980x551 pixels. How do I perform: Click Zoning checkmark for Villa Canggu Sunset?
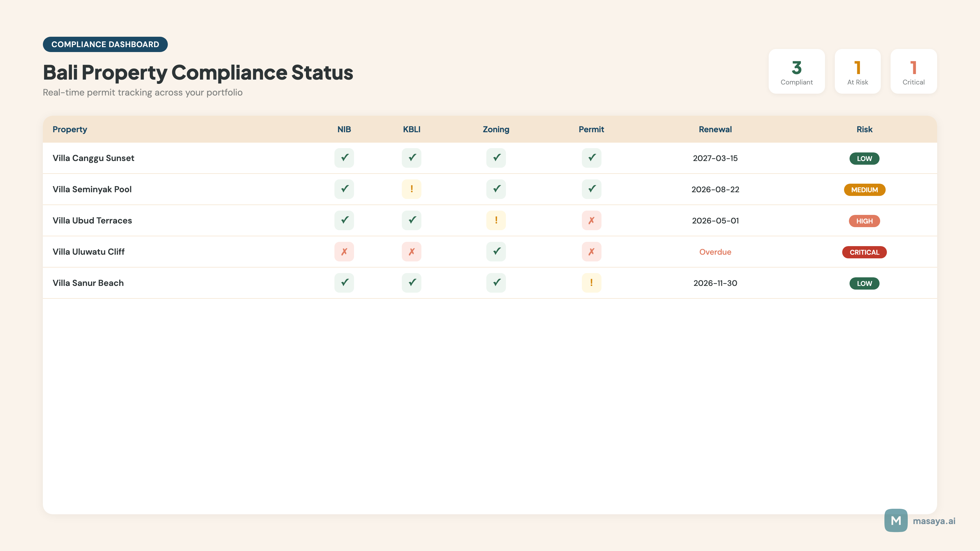click(x=496, y=158)
